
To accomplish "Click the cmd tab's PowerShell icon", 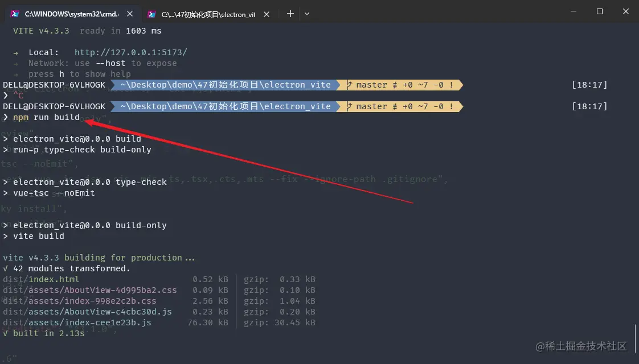I will [15, 14].
